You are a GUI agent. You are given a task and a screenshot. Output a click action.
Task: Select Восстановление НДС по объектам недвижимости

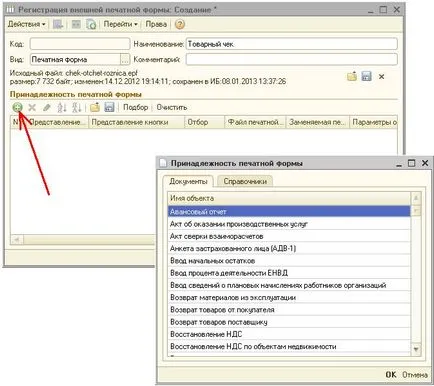[x=289, y=347]
